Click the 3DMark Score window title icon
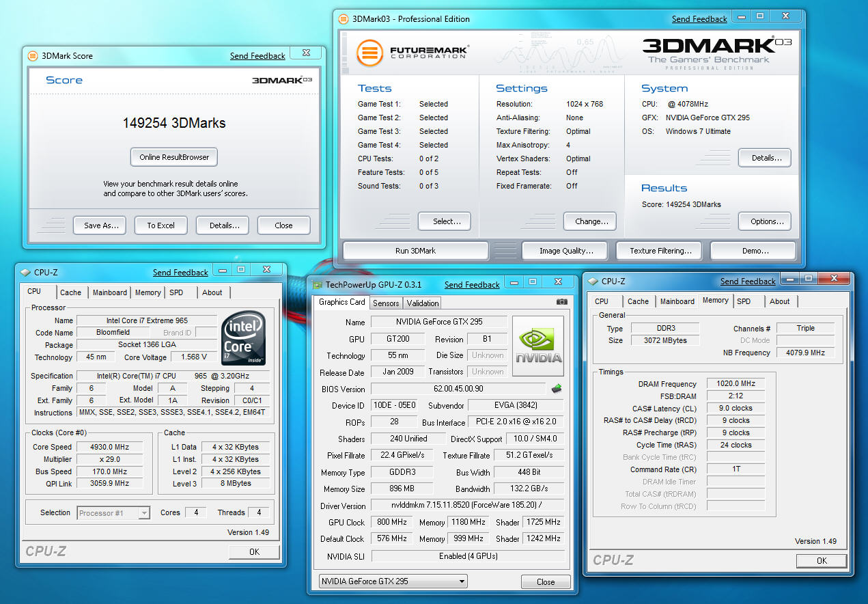This screenshot has height=604, width=868. tap(33, 56)
